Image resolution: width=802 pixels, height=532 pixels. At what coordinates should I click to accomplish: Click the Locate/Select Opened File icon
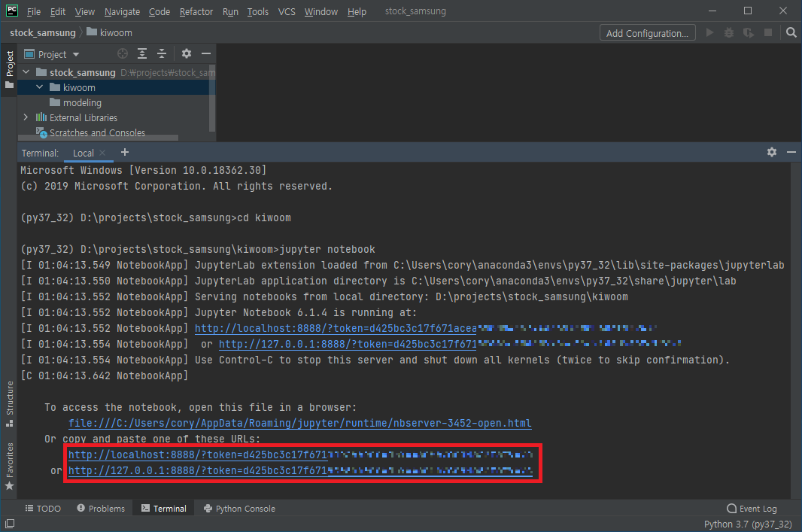(x=122, y=53)
